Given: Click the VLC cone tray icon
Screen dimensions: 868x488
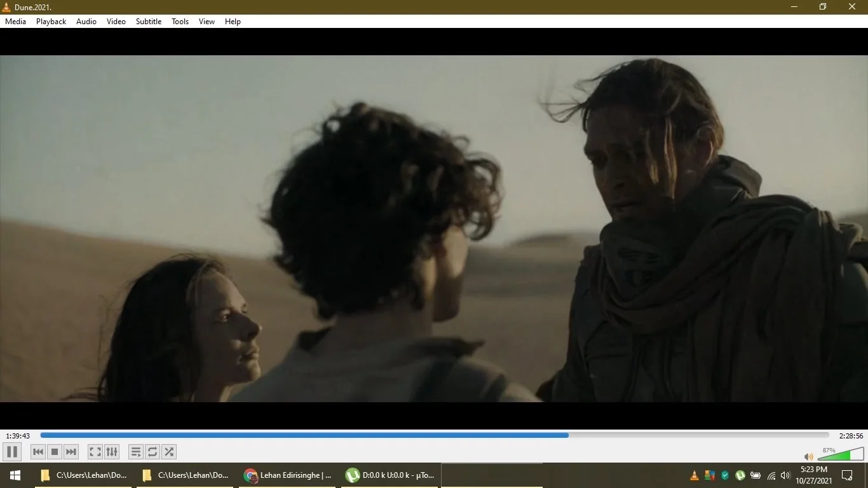Looking at the screenshot, I should click(x=695, y=475).
